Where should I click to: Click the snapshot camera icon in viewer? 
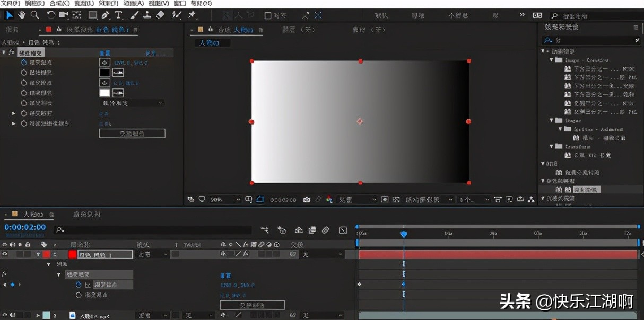click(x=307, y=200)
